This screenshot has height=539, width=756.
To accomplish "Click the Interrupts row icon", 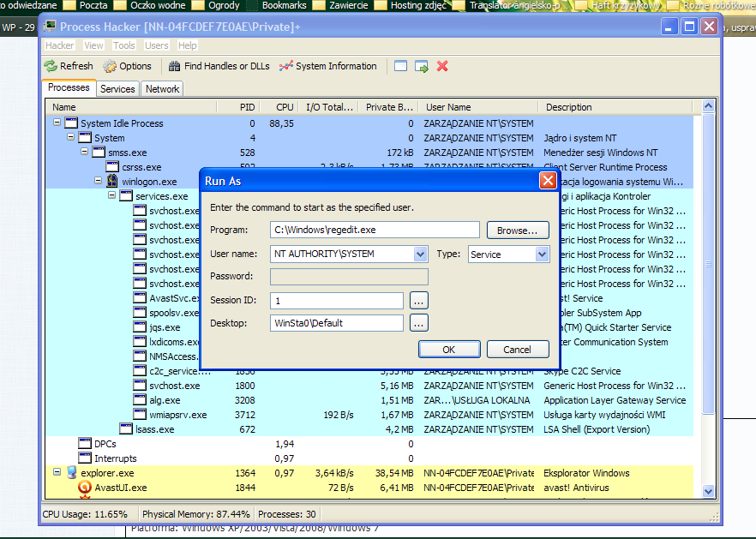I will point(85,458).
